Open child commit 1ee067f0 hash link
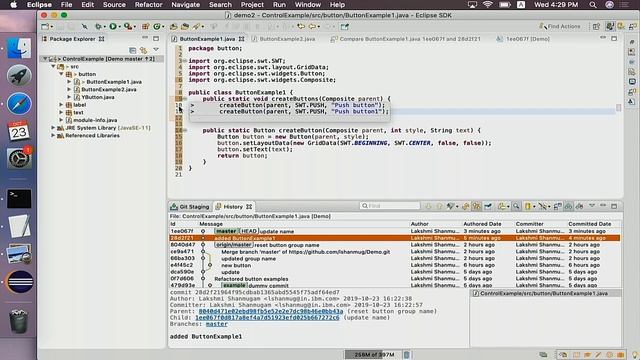The image size is (640, 360). click(267, 317)
